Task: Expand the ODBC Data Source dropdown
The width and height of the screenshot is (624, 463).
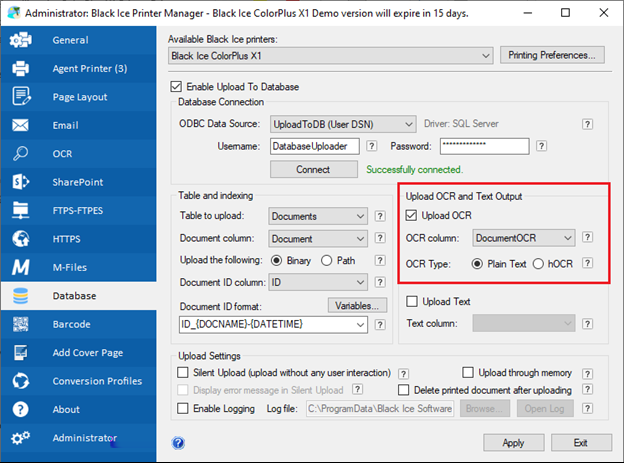Action: (x=406, y=124)
